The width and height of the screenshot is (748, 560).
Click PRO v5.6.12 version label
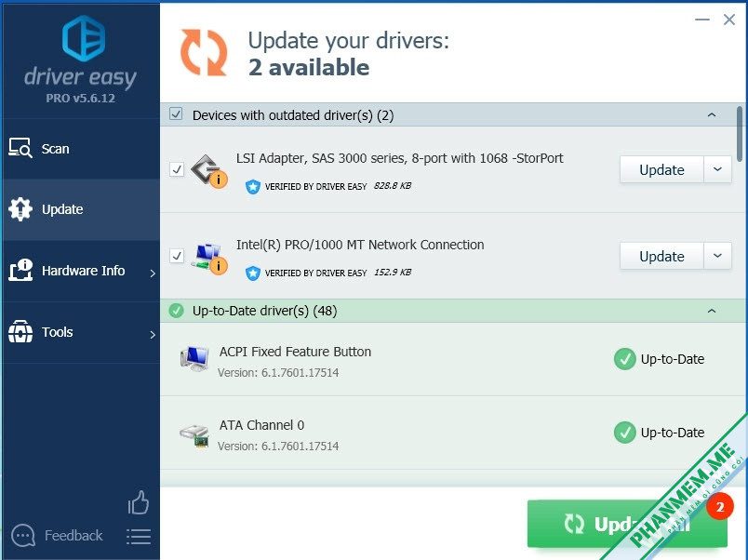coord(80,99)
